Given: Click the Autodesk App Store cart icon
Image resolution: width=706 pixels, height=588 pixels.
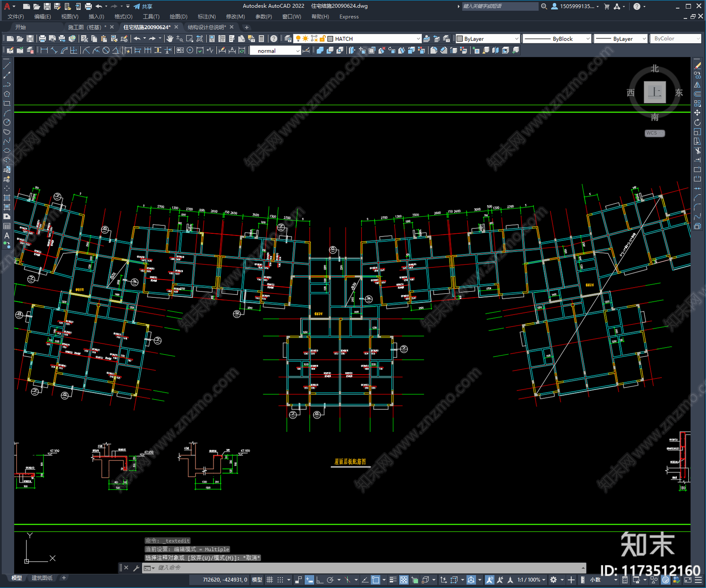Looking at the screenshot, I should (607, 6).
